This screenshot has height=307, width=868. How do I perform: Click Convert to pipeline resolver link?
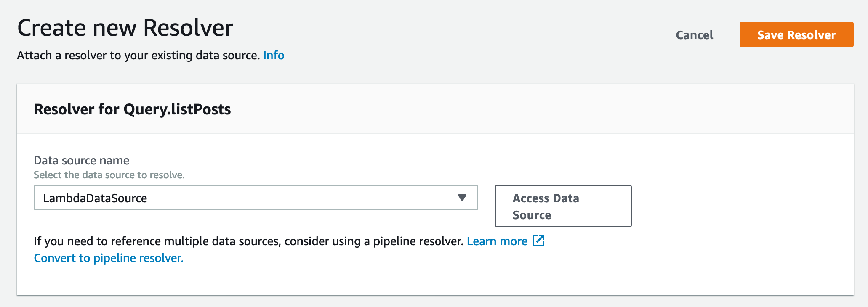tap(109, 258)
